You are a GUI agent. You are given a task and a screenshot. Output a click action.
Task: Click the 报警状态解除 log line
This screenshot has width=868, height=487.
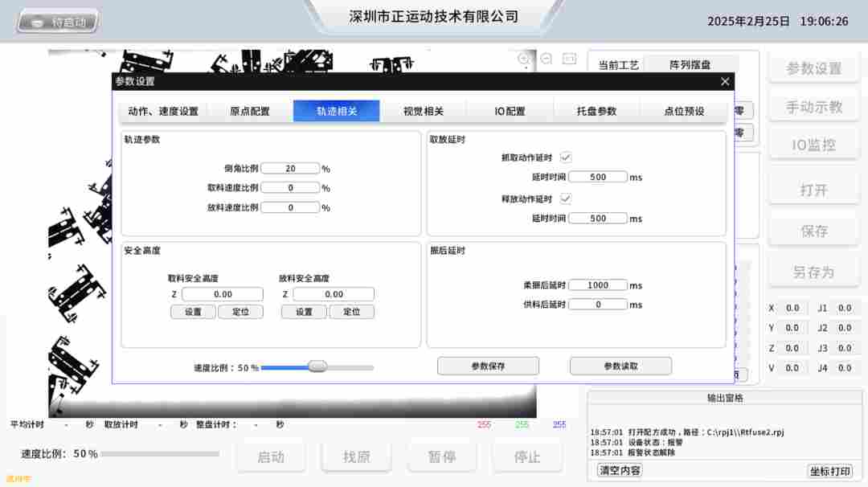[x=633, y=452]
